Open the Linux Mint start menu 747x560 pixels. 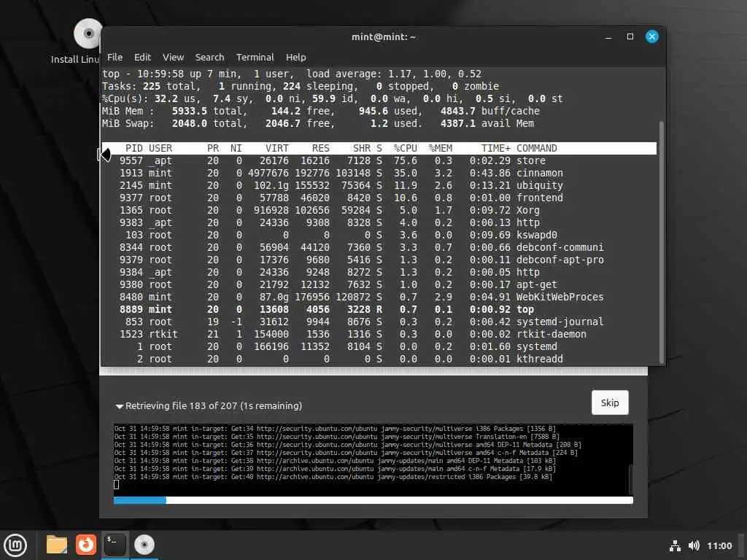tap(15, 545)
